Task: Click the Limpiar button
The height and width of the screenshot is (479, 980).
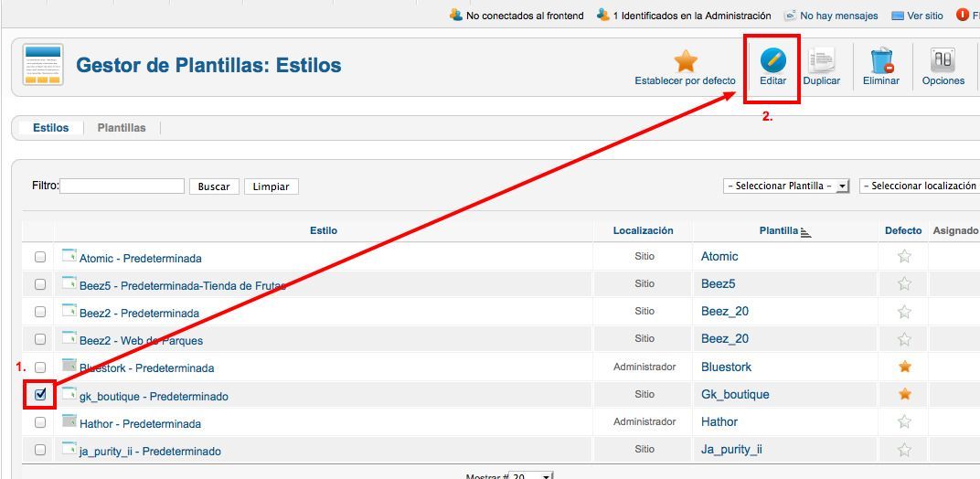Action: click(x=272, y=186)
